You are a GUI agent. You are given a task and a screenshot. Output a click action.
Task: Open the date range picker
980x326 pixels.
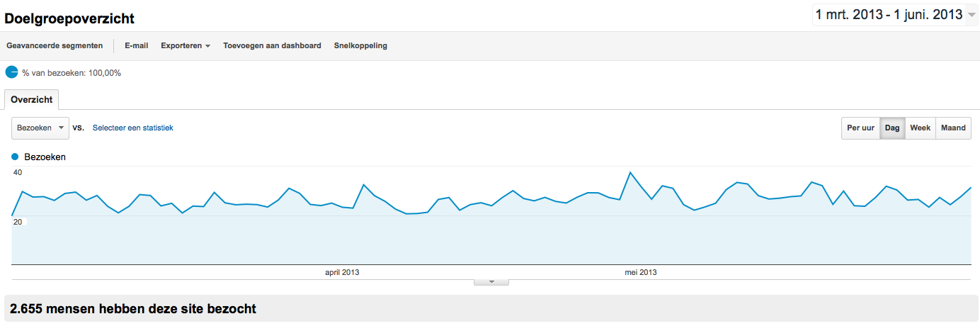[895, 14]
